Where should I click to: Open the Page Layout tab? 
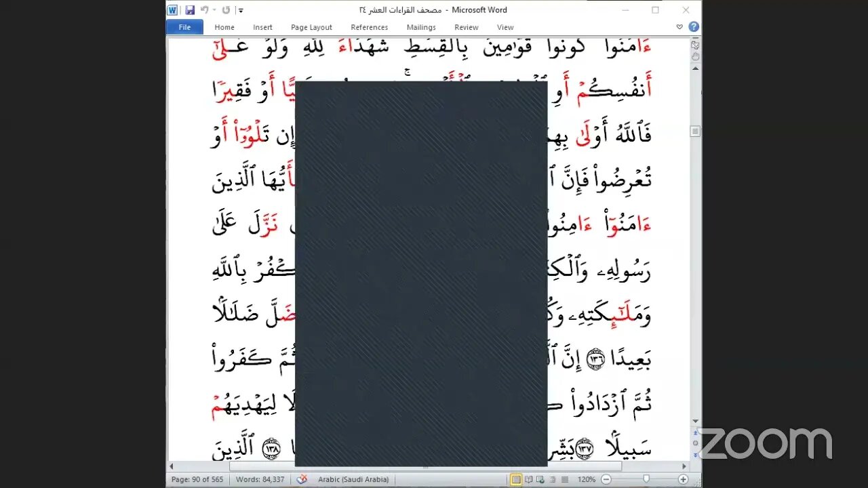tap(311, 27)
